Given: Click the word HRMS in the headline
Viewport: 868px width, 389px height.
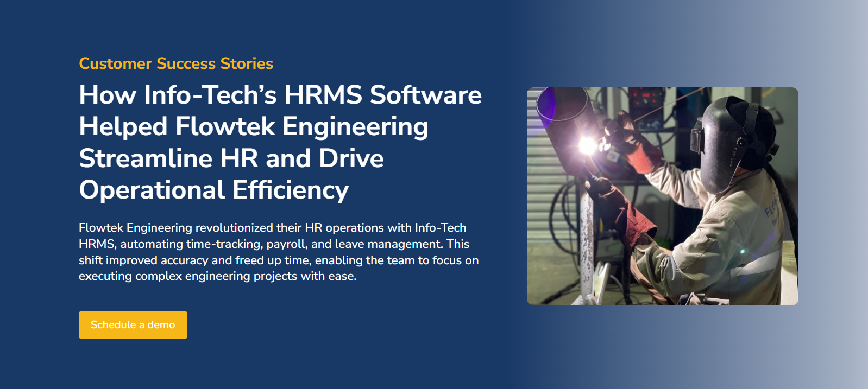Looking at the screenshot, I should [x=323, y=95].
